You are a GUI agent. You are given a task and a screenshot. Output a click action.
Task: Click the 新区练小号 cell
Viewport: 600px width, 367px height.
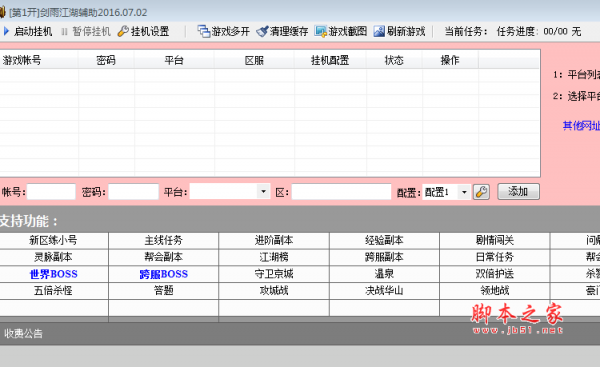[x=54, y=240]
